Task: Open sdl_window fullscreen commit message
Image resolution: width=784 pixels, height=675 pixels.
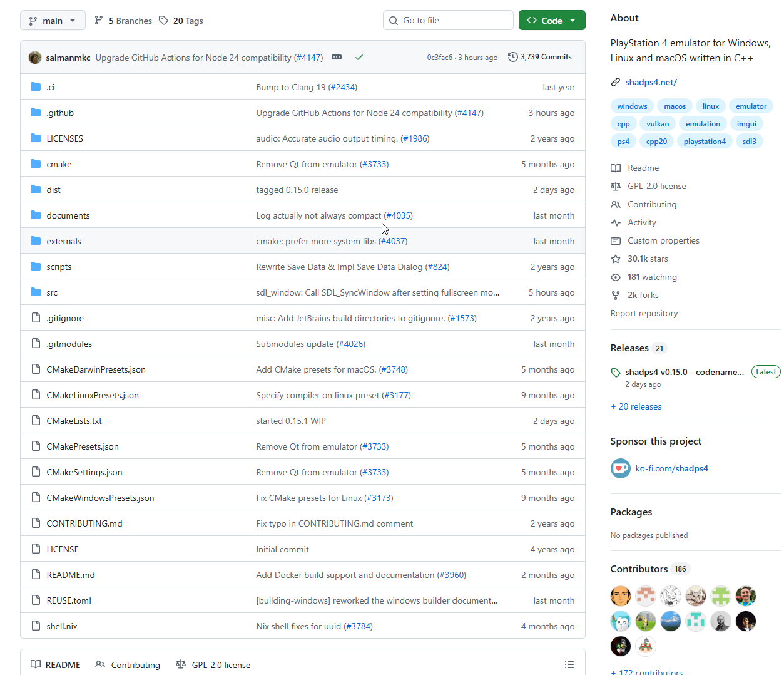Action: [x=377, y=292]
